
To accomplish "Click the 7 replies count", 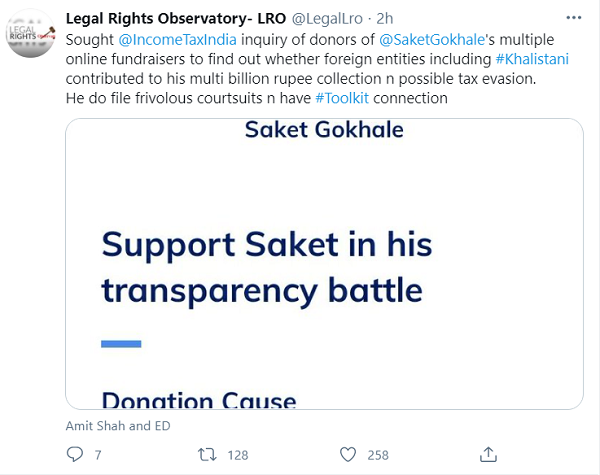I will pyautogui.click(x=98, y=455).
